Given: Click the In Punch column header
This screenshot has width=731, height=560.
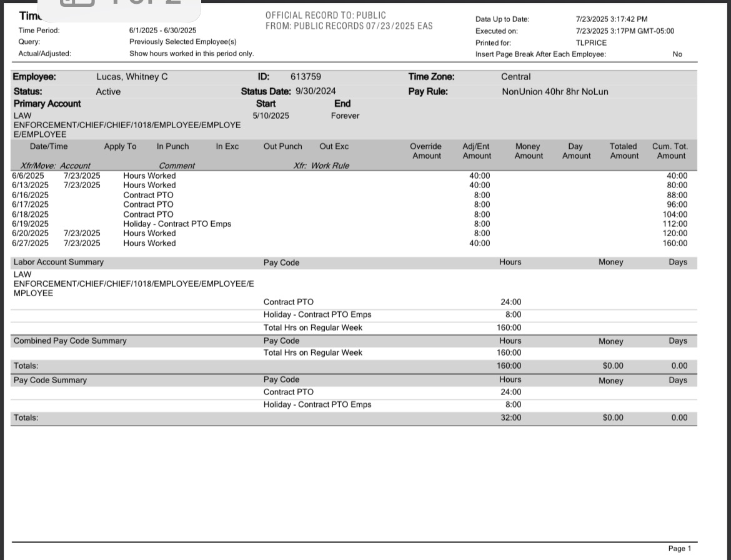Looking at the screenshot, I should [172, 146].
